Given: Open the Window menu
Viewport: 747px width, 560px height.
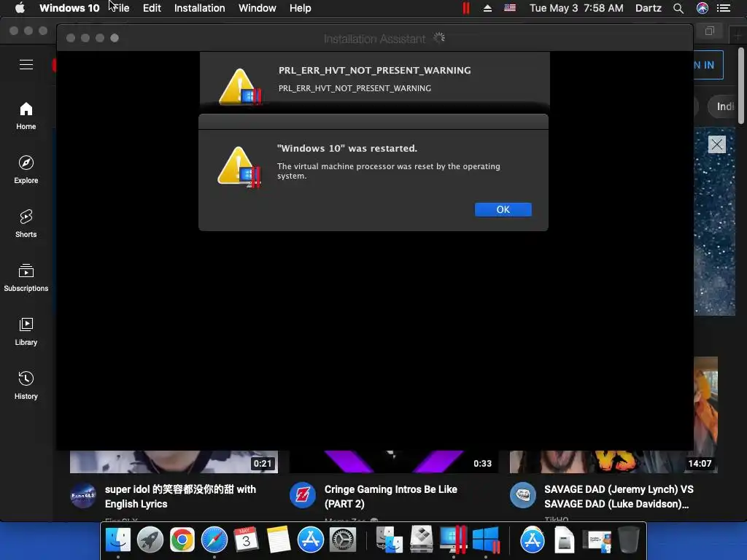Looking at the screenshot, I should tap(258, 8).
